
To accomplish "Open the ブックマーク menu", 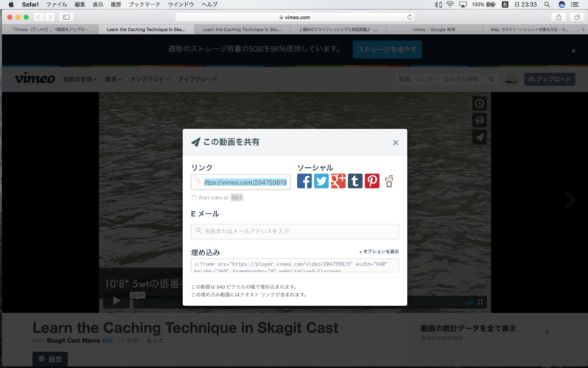I will pyautogui.click(x=144, y=4).
